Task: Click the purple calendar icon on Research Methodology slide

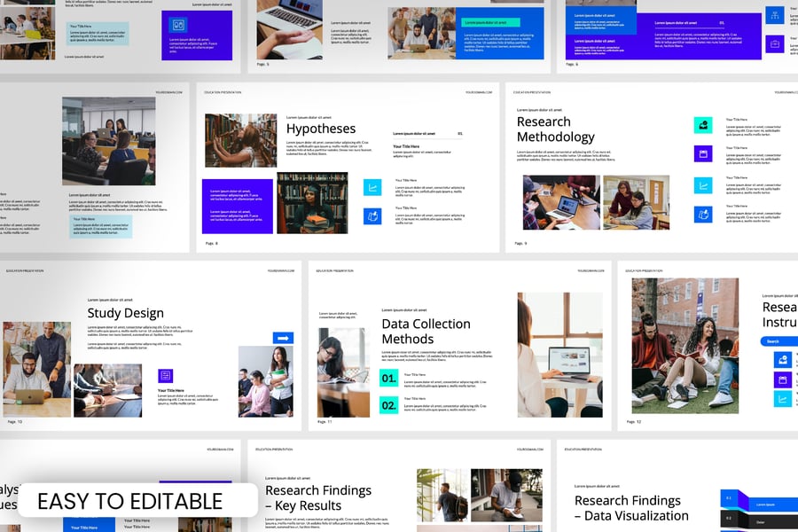Action: click(x=702, y=155)
